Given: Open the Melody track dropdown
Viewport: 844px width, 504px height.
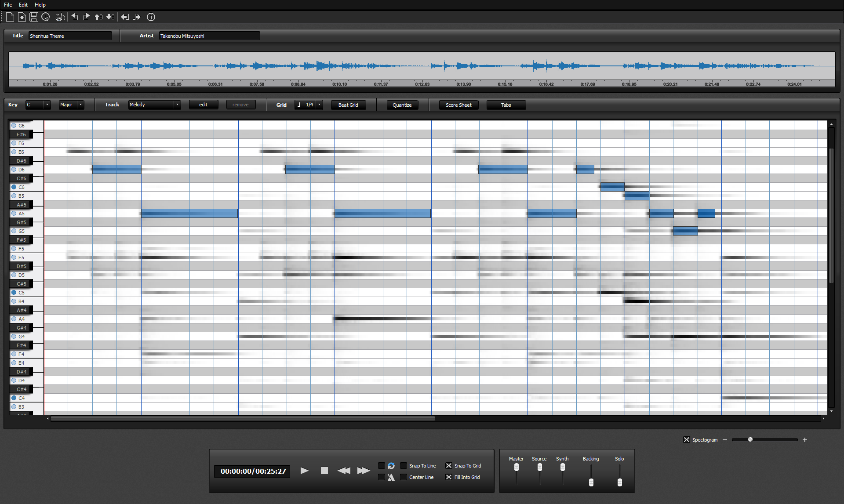Looking at the screenshot, I should tap(177, 105).
